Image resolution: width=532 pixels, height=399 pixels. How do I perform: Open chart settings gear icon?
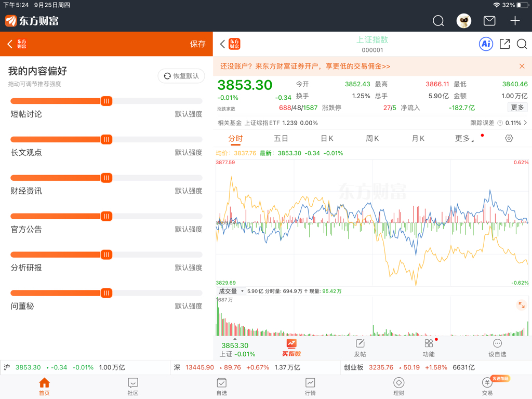point(509,138)
